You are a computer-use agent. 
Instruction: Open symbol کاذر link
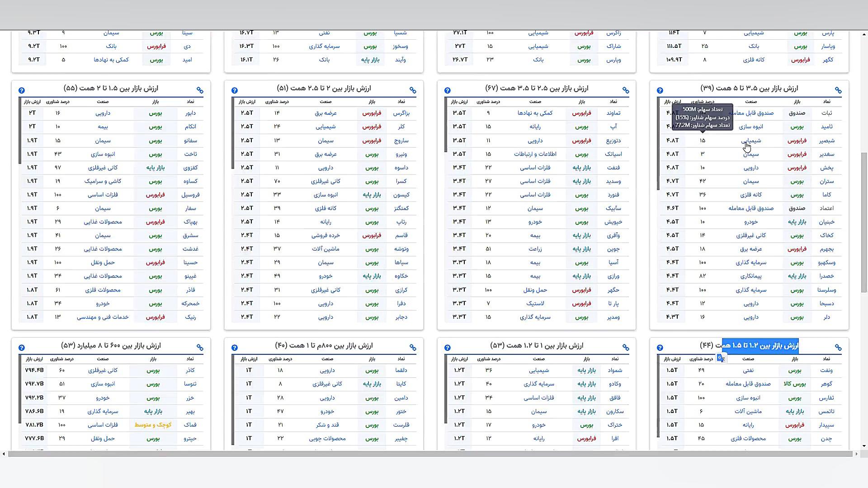click(x=190, y=371)
